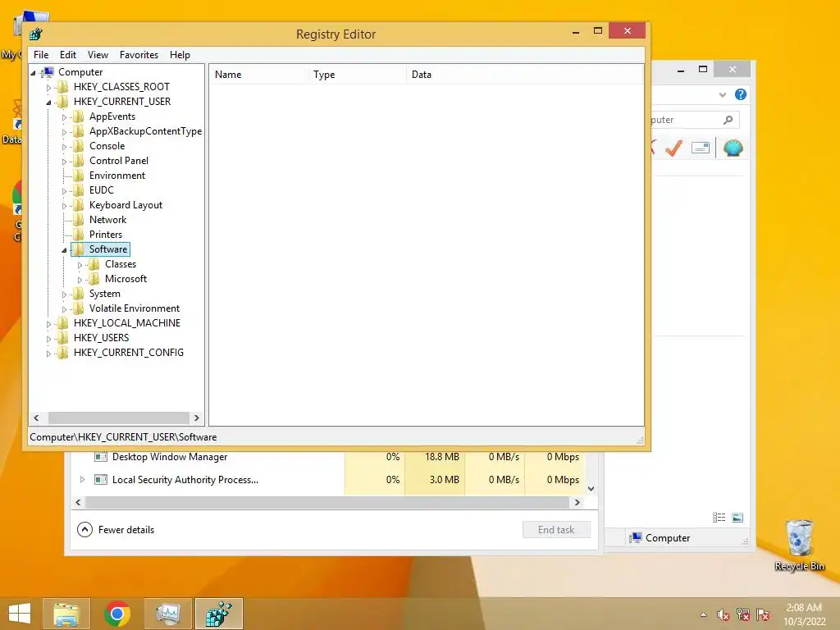Select the Volatile Environment key

[135, 308]
